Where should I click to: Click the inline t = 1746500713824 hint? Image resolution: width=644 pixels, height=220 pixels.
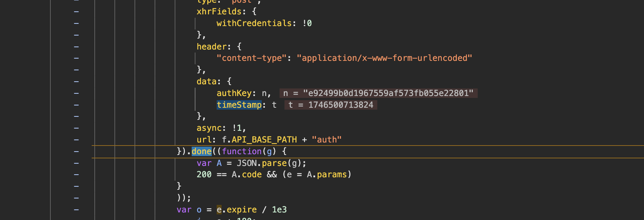coord(331,105)
